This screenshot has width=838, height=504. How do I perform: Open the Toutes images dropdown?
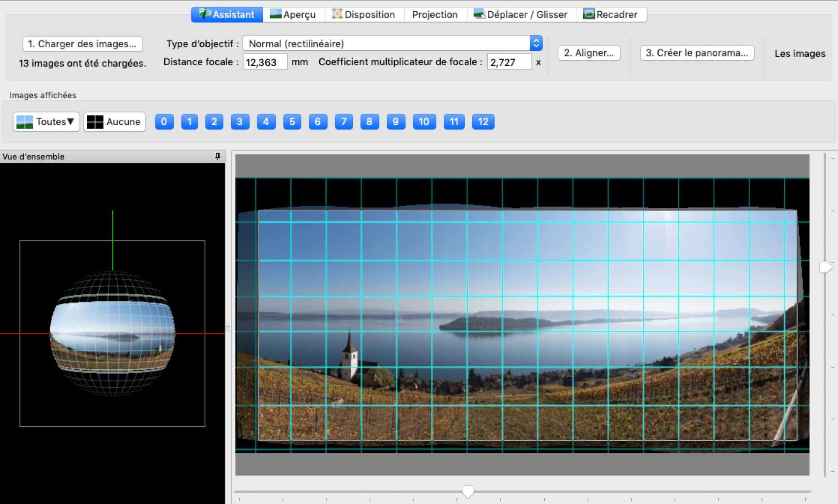46,122
